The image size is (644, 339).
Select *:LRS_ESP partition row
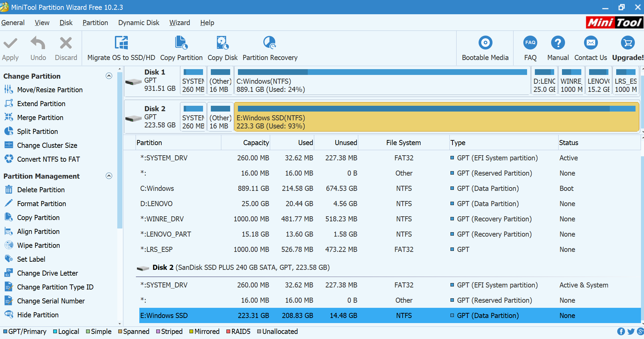coord(390,250)
